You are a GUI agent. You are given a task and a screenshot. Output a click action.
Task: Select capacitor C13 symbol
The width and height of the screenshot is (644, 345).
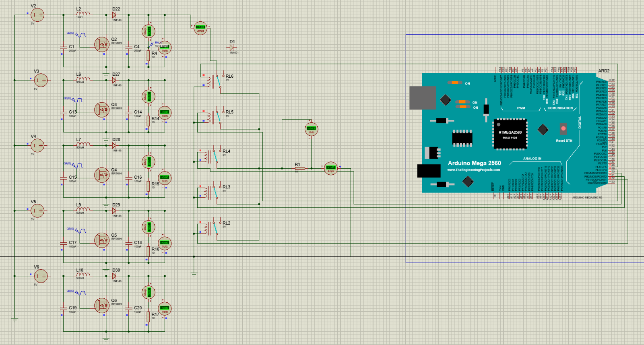(64, 112)
